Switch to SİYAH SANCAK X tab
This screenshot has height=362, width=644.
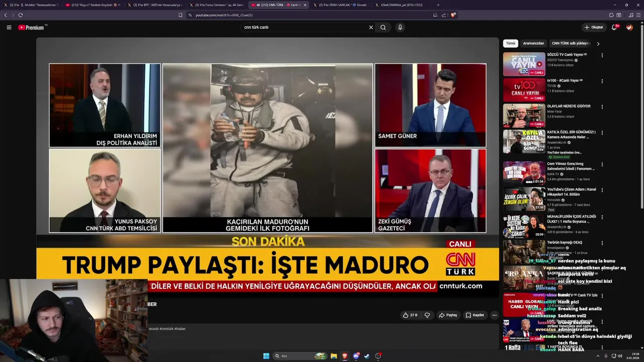(x=340, y=5)
